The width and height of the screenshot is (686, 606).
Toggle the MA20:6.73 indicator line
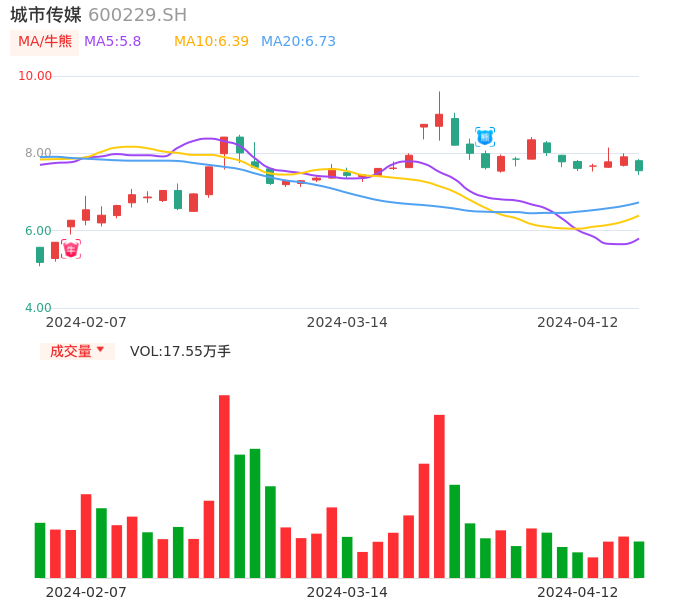pyautogui.click(x=298, y=42)
